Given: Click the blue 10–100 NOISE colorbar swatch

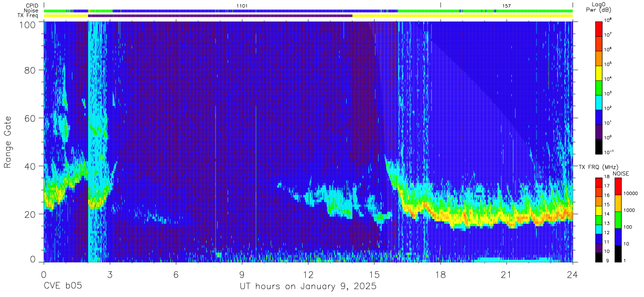Looking at the screenshot, I should point(618,237).
